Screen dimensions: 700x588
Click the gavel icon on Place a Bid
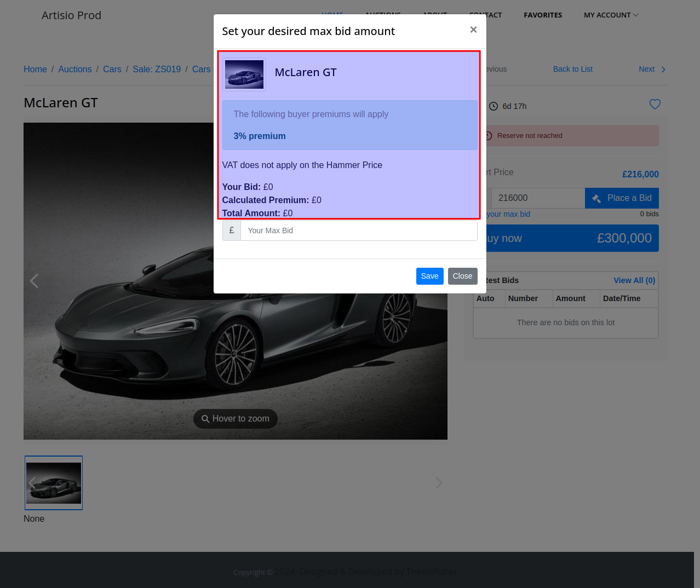(x=596, y=198)
